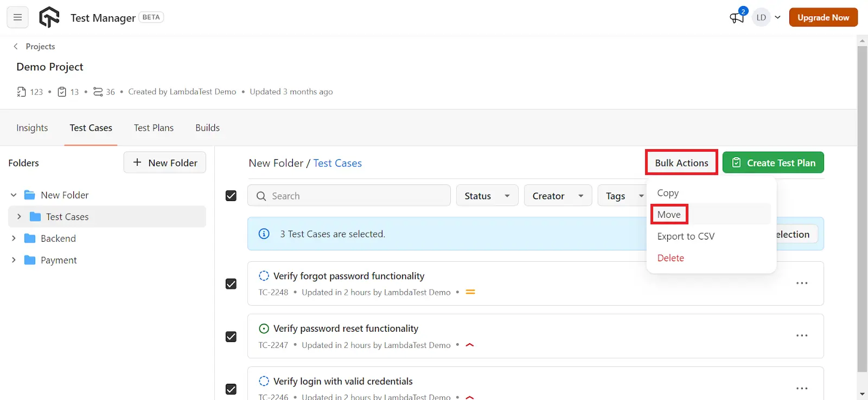Switch to the Builds tab
Viewport: 868px width, 400px height.
click(207, 128)
